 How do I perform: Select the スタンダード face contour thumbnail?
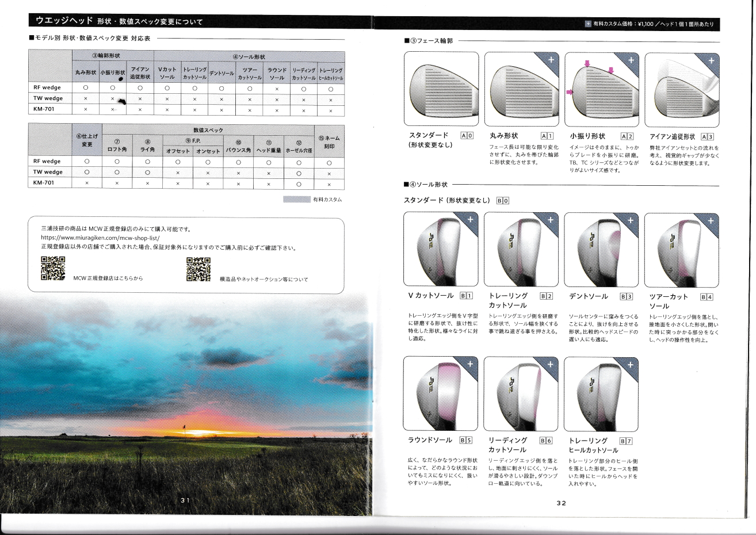click(441, 89)
